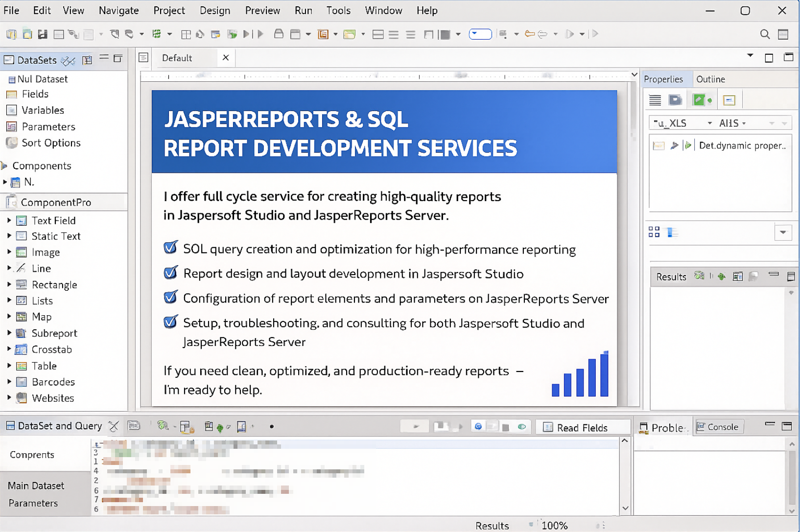Viewport: 800px width, 532px height.
Task: Save the current report
Action: (x=43, y=34)
